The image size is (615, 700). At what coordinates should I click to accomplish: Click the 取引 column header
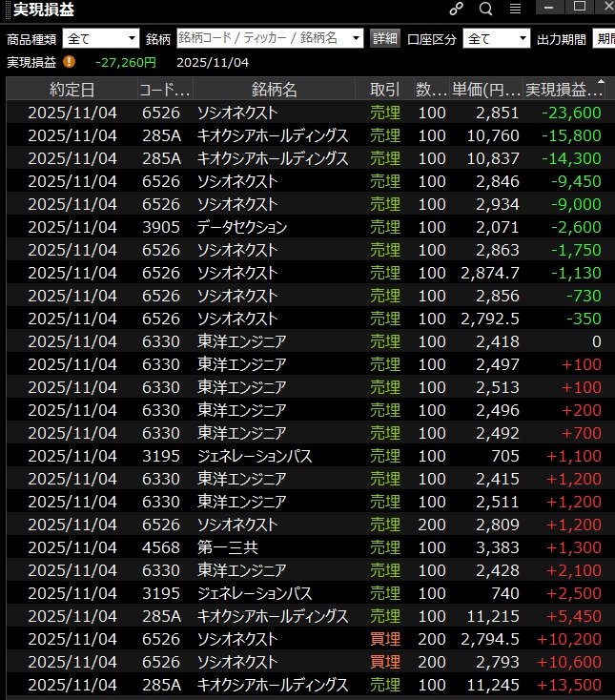click(x=384, y=90)
